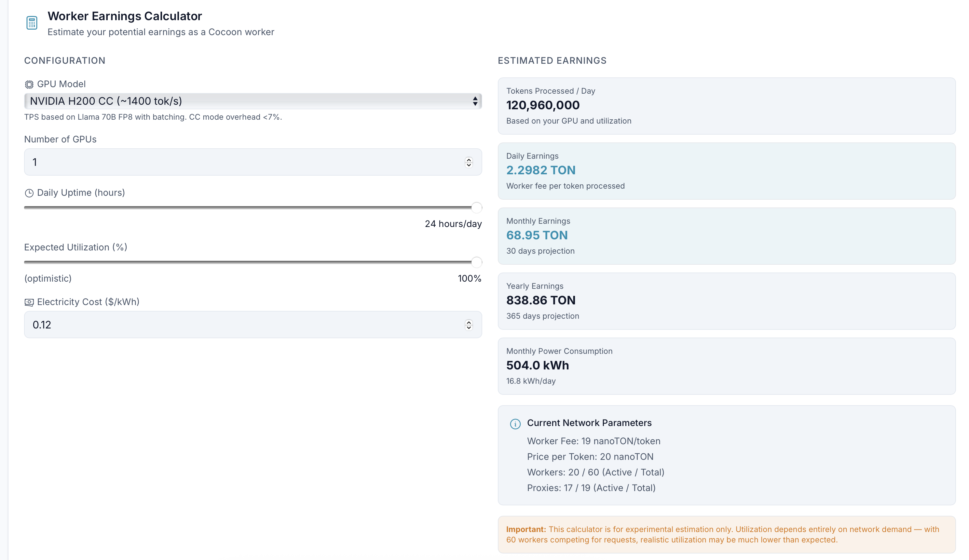969x560 pixels.
Task: Click the GPU Model dropdown arrows
Action: coord(475,101)
